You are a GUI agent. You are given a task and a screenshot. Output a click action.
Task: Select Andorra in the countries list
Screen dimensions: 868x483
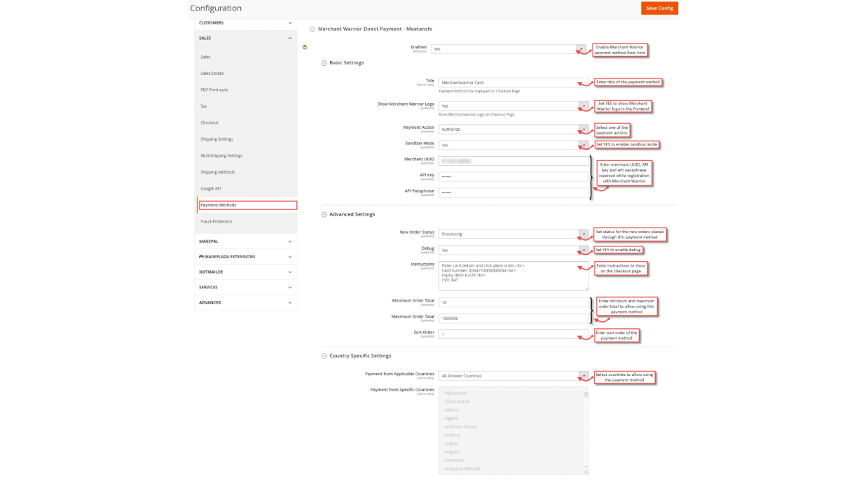[x=452, y=435]
